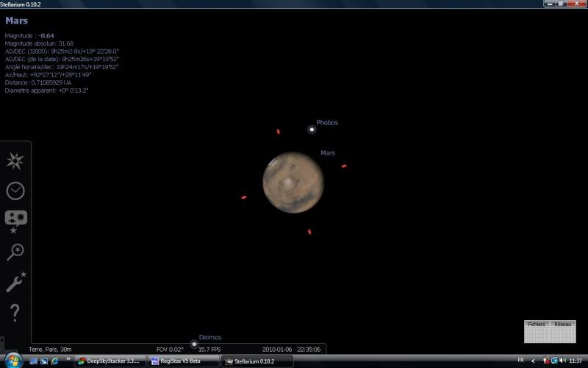Open Sky and Viewing options icon

coord(15,222)
